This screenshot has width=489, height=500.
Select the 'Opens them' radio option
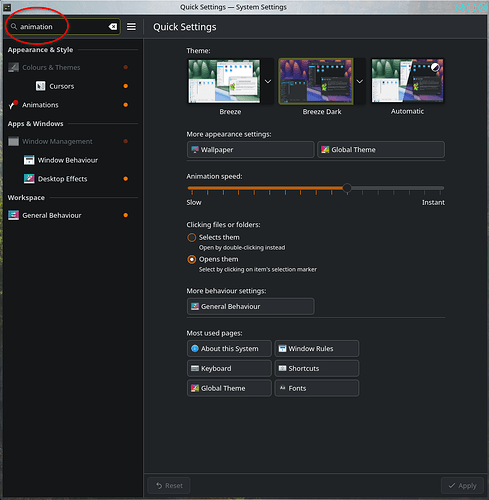(x=192, y=259)
